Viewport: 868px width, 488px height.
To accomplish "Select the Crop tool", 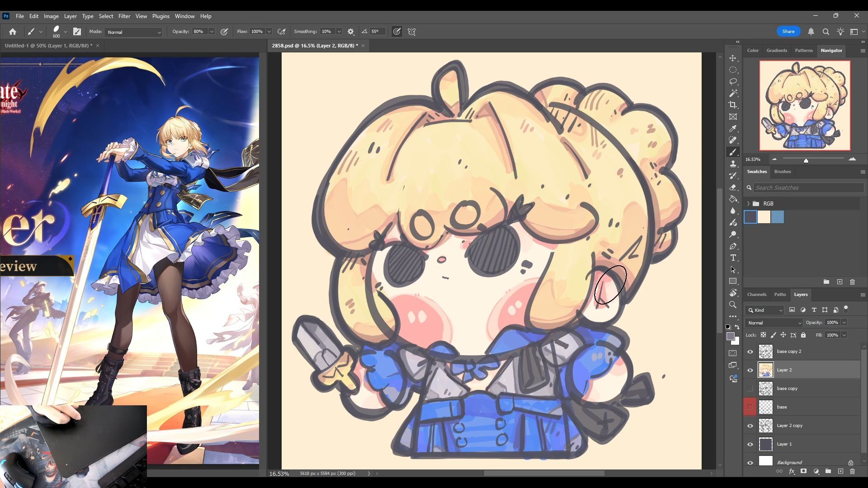I will pyautogui.click(x=733, y=105).
